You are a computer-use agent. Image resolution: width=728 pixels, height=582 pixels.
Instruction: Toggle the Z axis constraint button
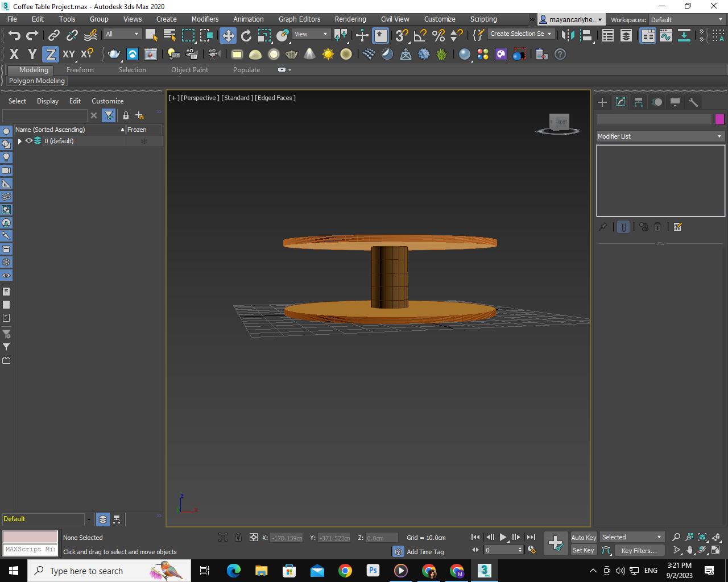pos(51,54)
